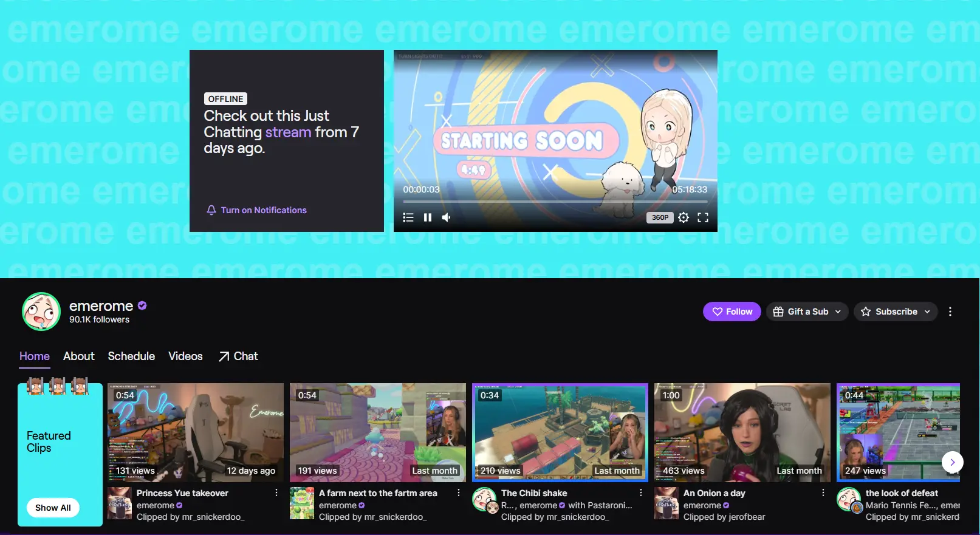Click the stream link in the offline message
The image size is (980, 535).
point(288,132)
